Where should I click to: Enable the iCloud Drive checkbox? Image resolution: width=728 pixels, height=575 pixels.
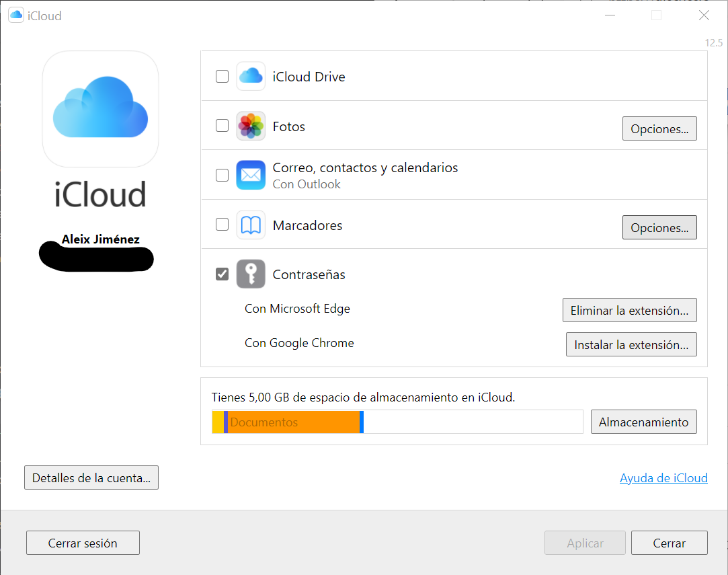(222, 76)
